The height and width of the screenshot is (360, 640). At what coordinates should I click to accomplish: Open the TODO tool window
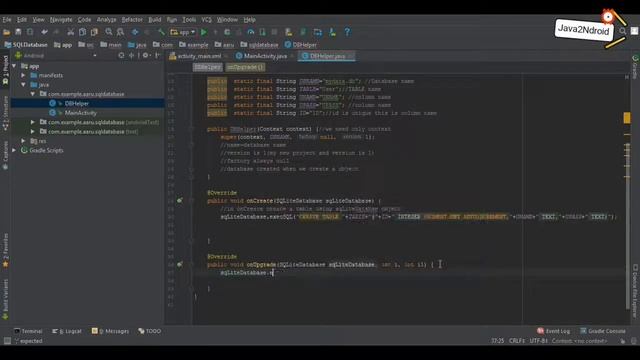coord(149,331)
